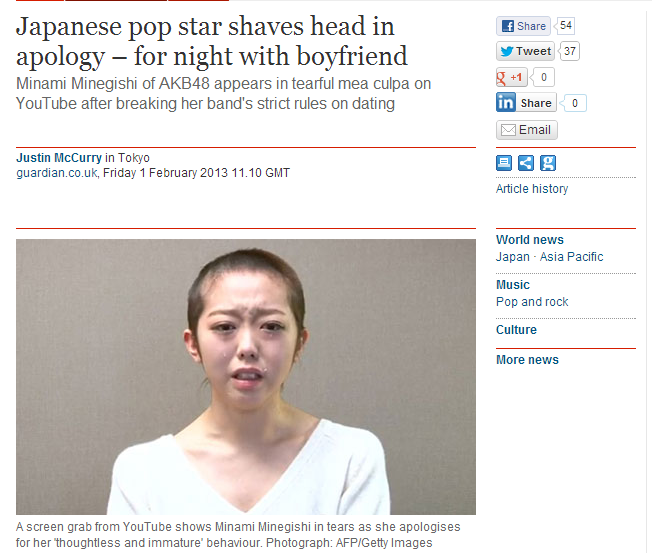Click the LinkedIn Share button
652x553 pixels.
526,103
